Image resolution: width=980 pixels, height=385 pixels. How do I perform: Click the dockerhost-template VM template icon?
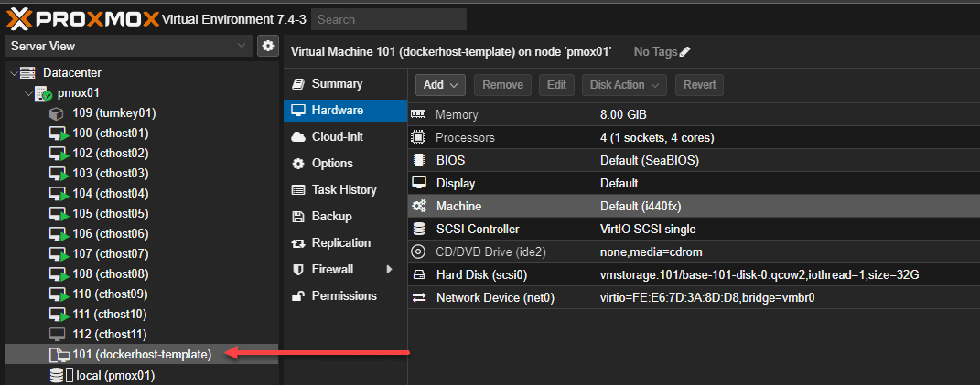(x=57, y=354)
